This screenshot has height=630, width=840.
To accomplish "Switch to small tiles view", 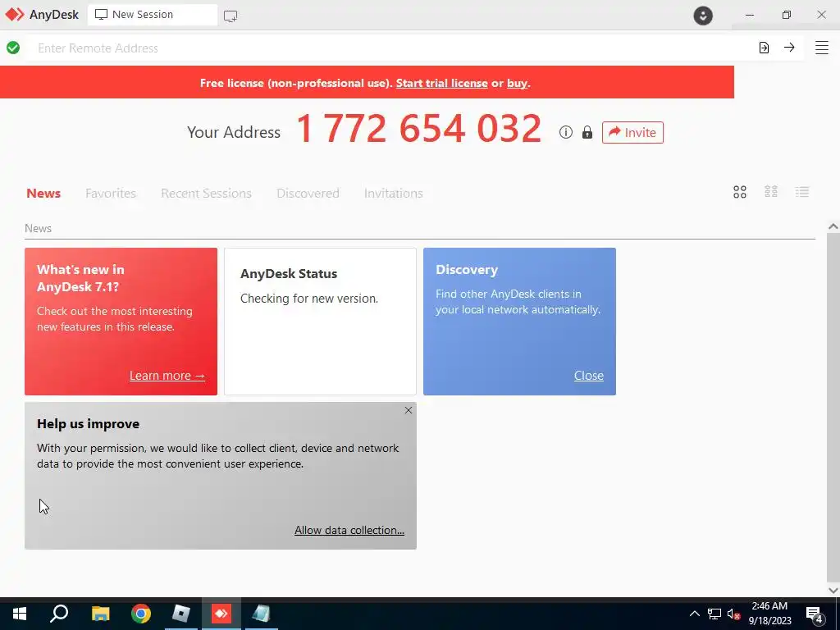I will 771,192.
